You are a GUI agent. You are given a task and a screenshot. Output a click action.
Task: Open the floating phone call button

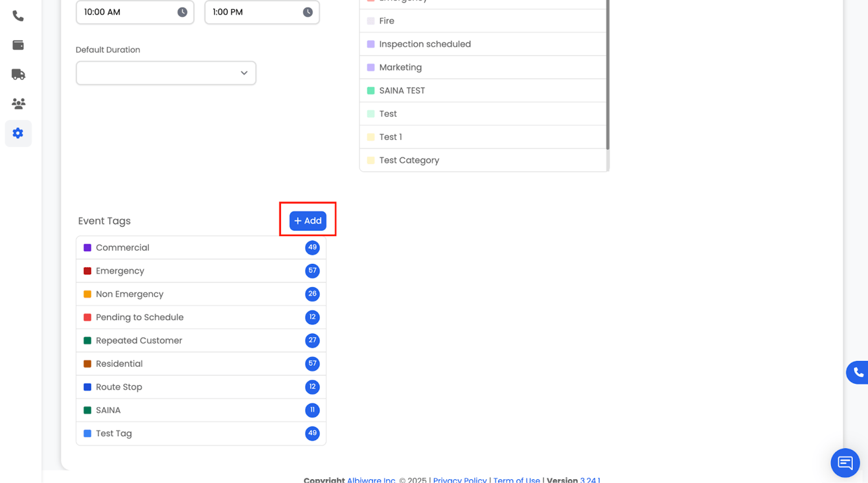[x=858, y=372]
